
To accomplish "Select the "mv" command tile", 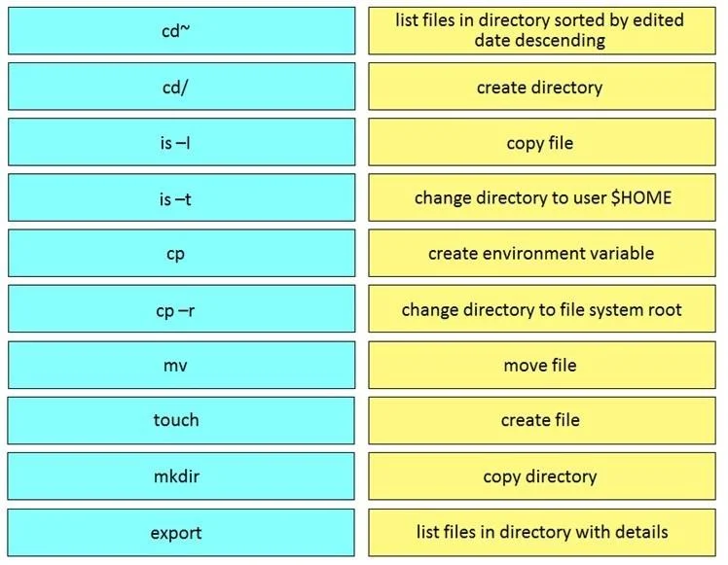I will tap(182, 365).
